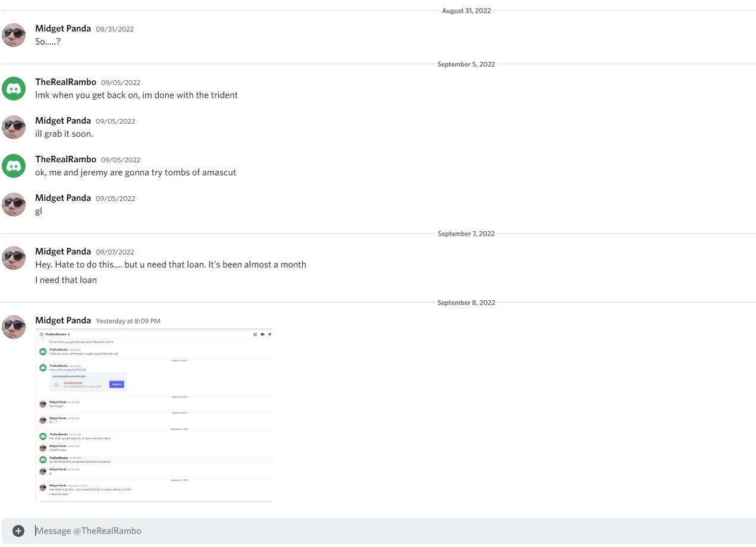This screenshot has width=756, height=547.
Task: Open Midget Panda's avatar on the September 7 message
Action: pos(14,258)
